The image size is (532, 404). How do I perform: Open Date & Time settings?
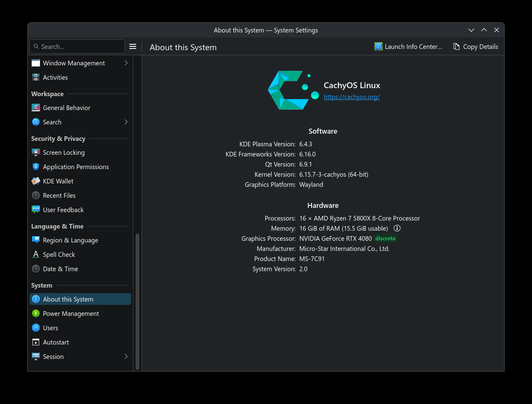(80, 269)
